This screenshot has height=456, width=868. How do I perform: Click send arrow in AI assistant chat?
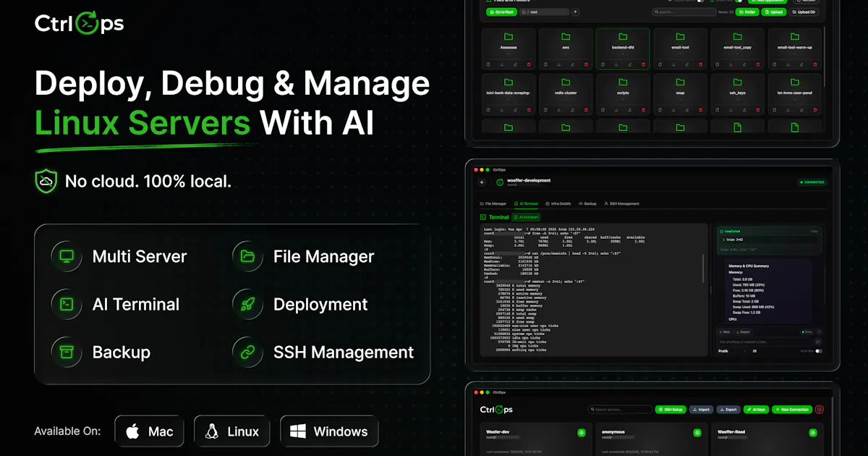pyautogui.click(x=818, y=342)
